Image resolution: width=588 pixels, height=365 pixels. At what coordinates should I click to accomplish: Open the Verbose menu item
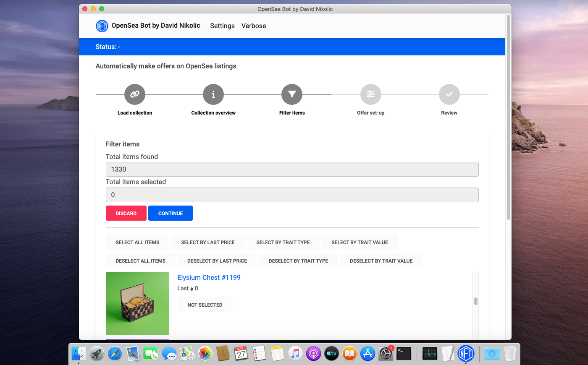coord(254,26)
